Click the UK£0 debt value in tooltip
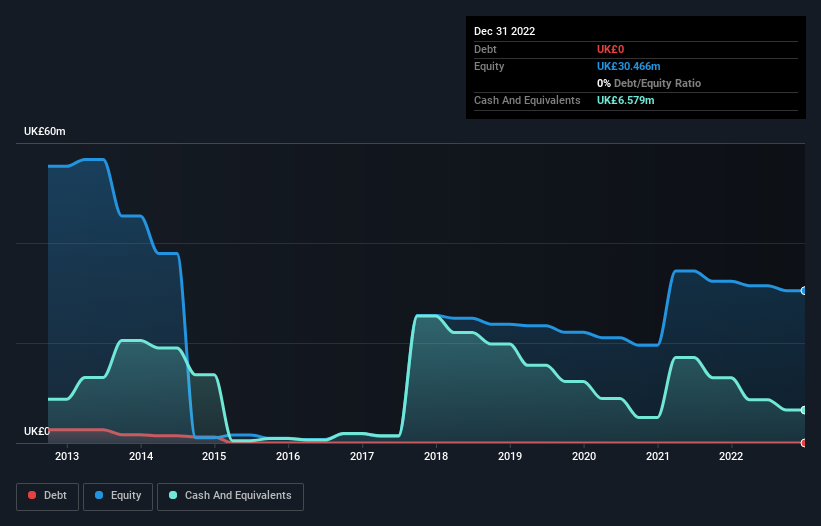 pos(611,49)
